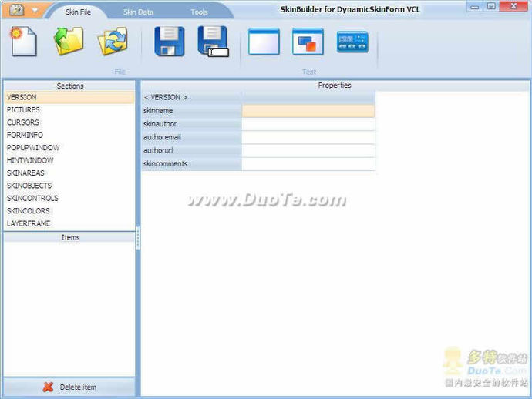Click the Properties panel header
Screen dimensions: 532x399
pos(335,85)
